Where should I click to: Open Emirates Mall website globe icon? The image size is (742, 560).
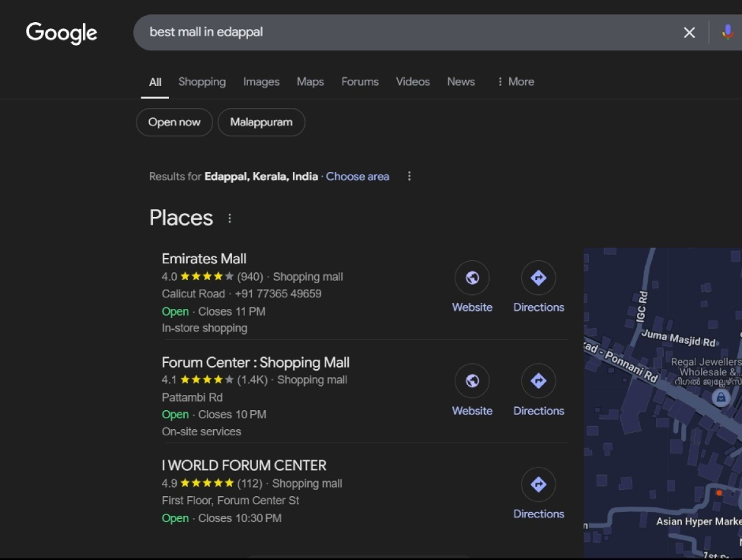click(472, 278)
